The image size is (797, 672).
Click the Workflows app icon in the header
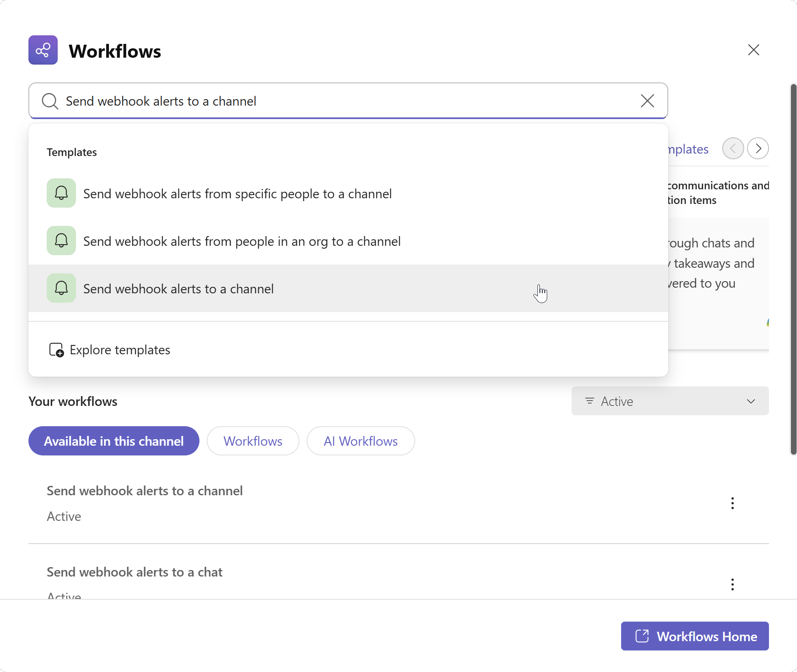[43, 50]
